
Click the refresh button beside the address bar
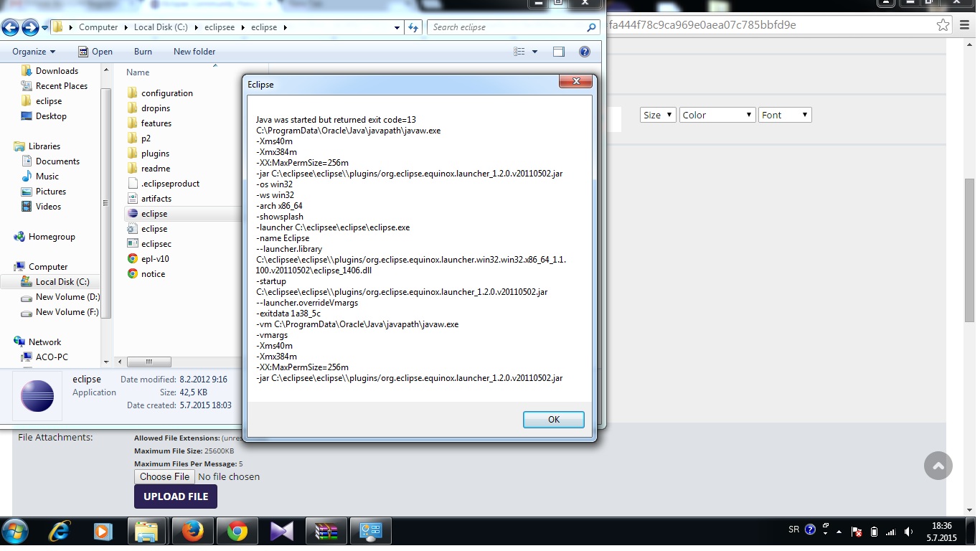[x=413, y=27]
